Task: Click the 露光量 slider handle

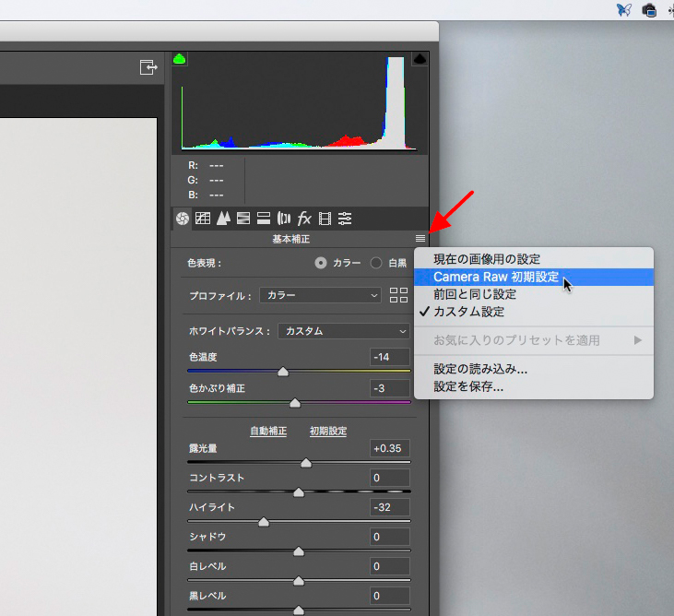Action: [306, 463]
